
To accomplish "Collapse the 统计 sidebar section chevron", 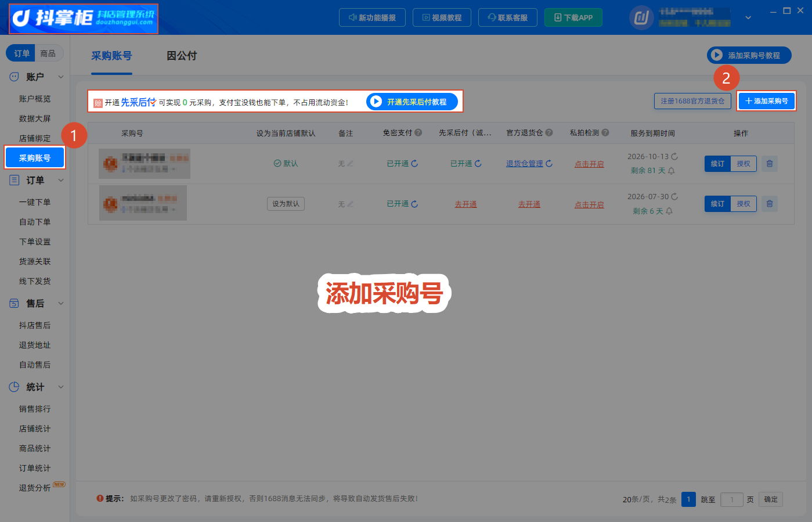I will [x=61, y=387].
